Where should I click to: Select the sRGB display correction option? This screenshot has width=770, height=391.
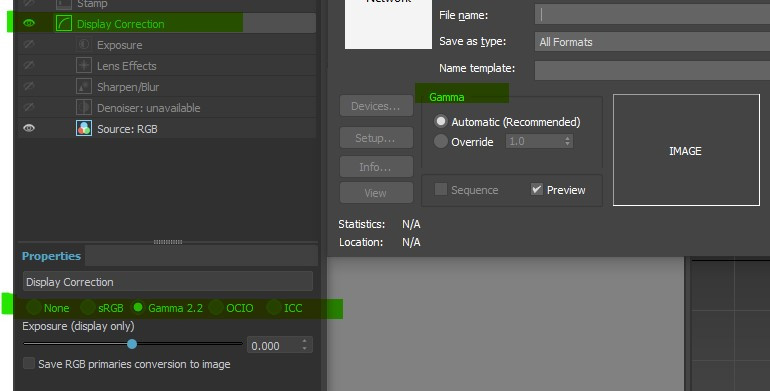[x=88, y=307]
